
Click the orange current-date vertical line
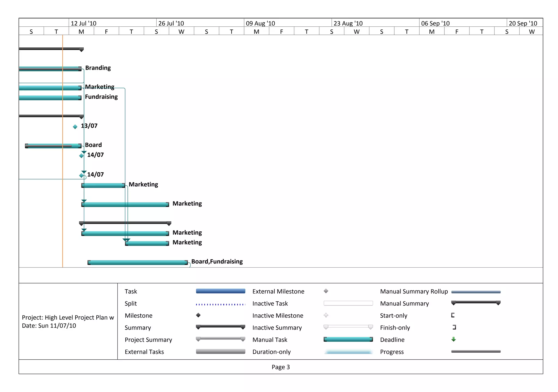[63, 151]
